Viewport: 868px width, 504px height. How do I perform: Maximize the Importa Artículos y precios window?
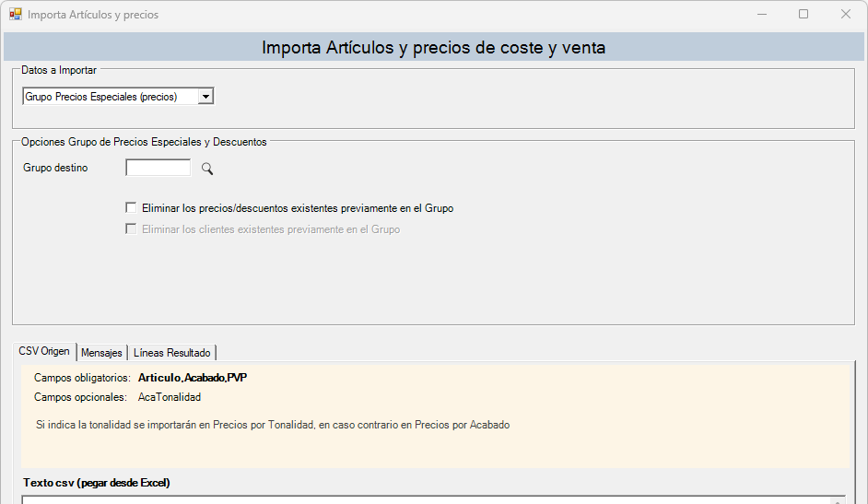[803, 15]
